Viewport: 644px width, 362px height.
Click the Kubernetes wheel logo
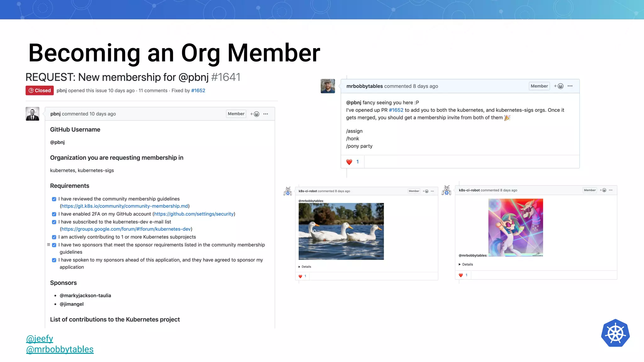click(x=615, y=333)
